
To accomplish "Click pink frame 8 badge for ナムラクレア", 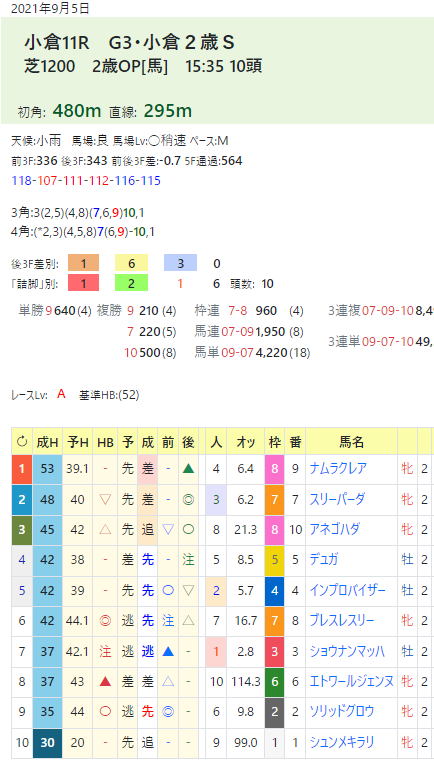I will (274, 469).
